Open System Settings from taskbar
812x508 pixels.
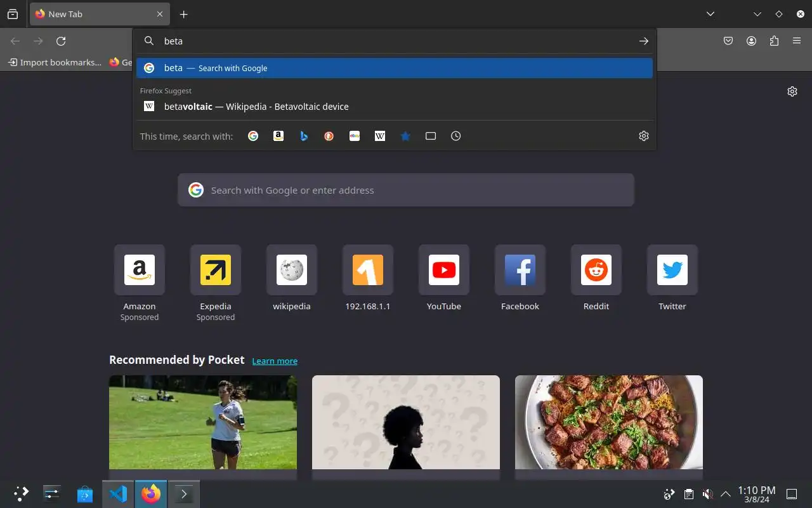click(x=51, y=493)
